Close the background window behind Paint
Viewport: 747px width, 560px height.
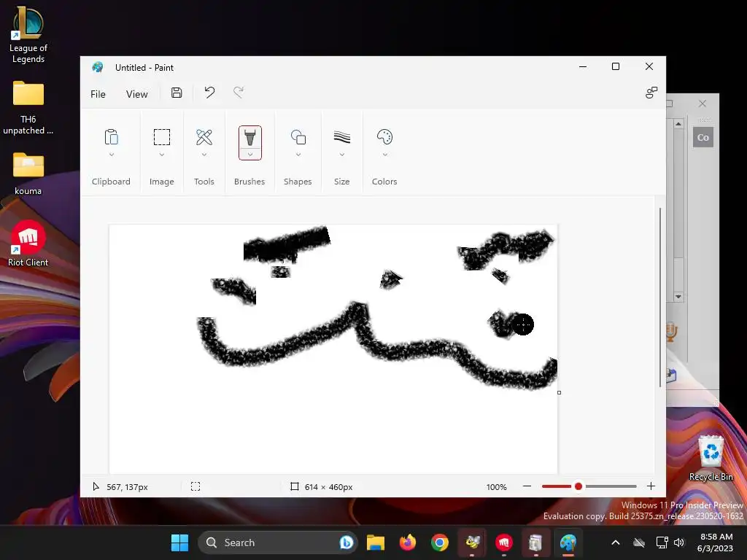coord(703,104)
